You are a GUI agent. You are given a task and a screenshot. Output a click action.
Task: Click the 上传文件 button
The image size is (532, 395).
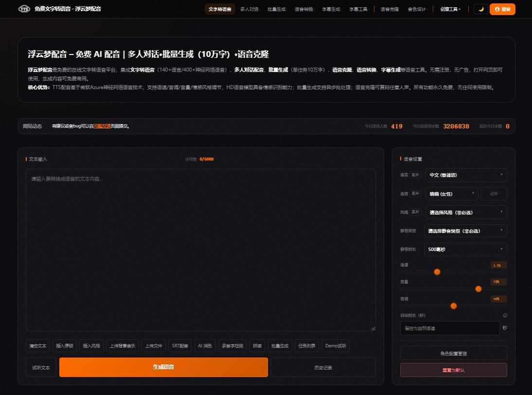pyautogui.click(x=154, y=346)
